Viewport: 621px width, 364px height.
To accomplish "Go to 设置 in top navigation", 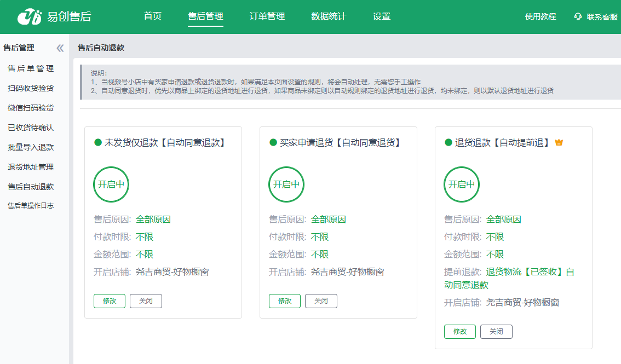I will click(382, 16).
